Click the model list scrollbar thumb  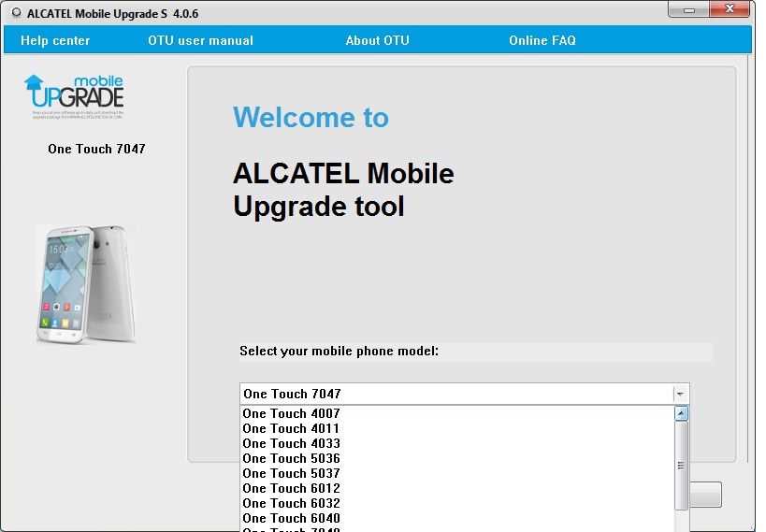(681, 465)
